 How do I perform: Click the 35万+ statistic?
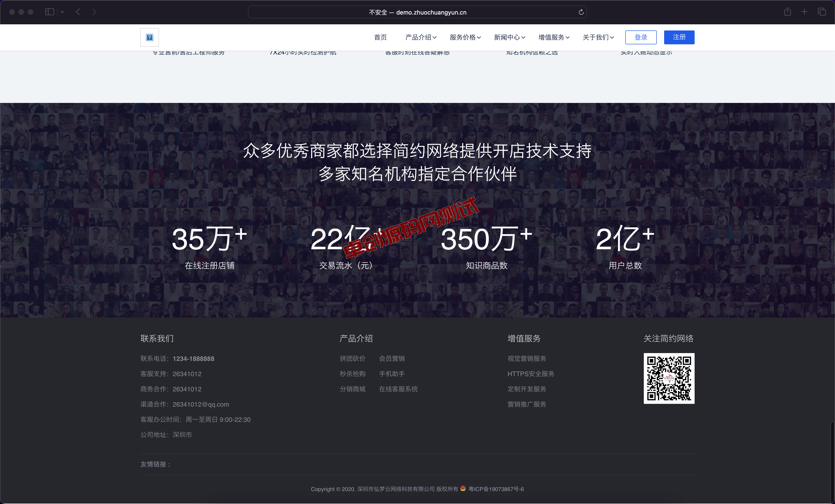point(209,239)
